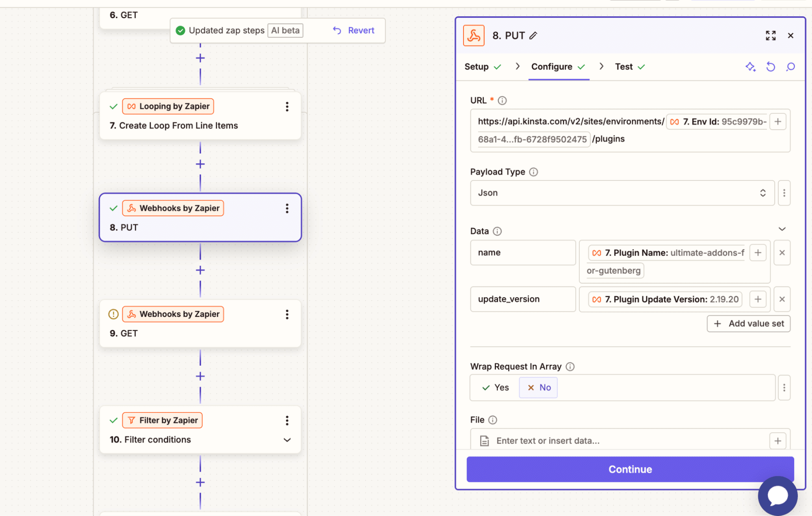Click the refresh icon in the PUT panel
The image size is (812, 516).
click(x=771, y=67)
